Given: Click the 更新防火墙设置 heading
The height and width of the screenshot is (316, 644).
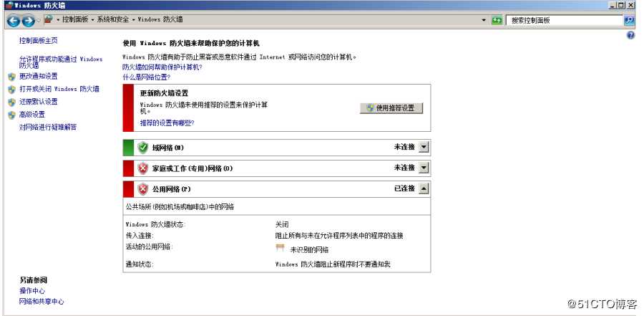Looking at the screenshot, I should [x=165, y=93].
